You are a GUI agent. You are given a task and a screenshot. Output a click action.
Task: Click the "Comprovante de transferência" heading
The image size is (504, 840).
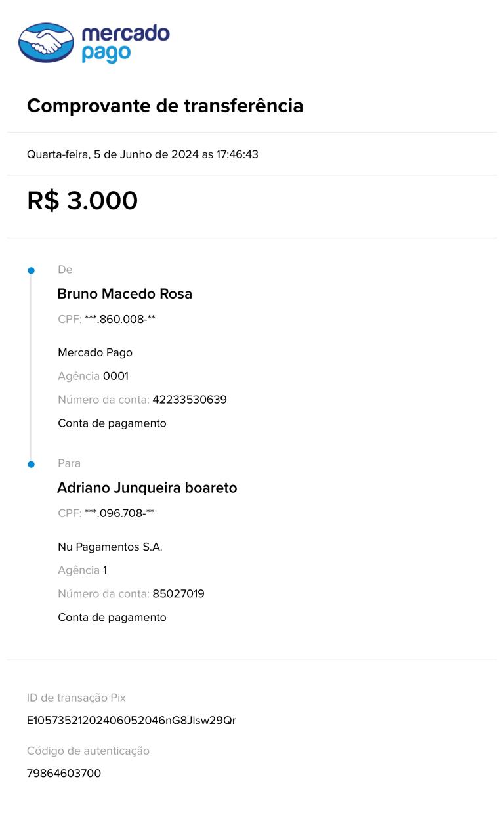(x=165, y=106)
